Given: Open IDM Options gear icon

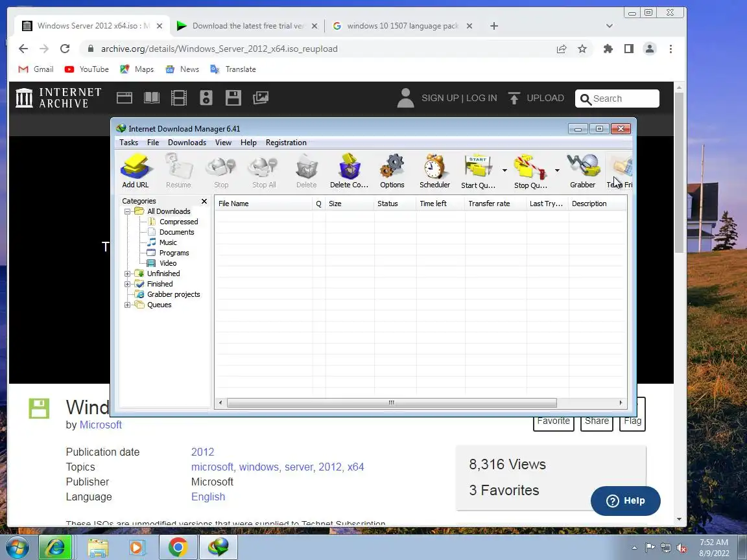Looking at the screenshot, I should (392, 170).
